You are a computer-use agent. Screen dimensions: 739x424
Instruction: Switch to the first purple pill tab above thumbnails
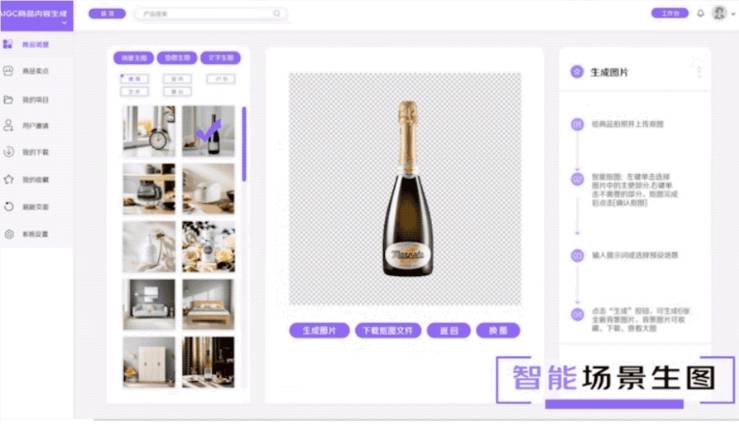[x=133, y=58]
